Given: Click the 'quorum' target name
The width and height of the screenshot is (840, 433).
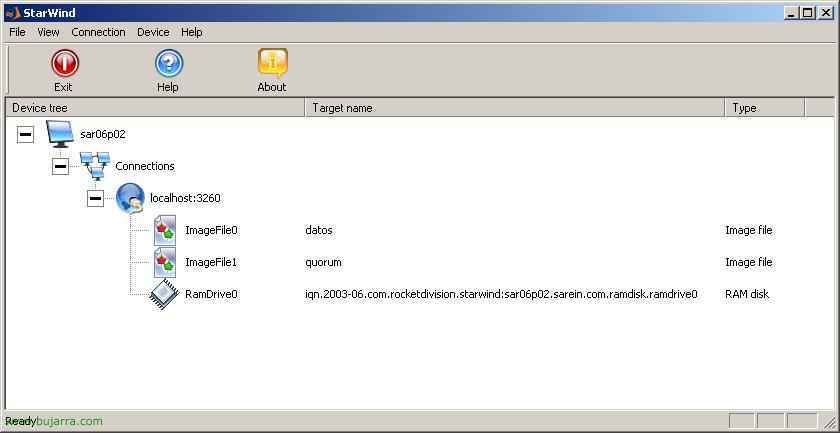Looking at the screenshot, I should [323, 263].
